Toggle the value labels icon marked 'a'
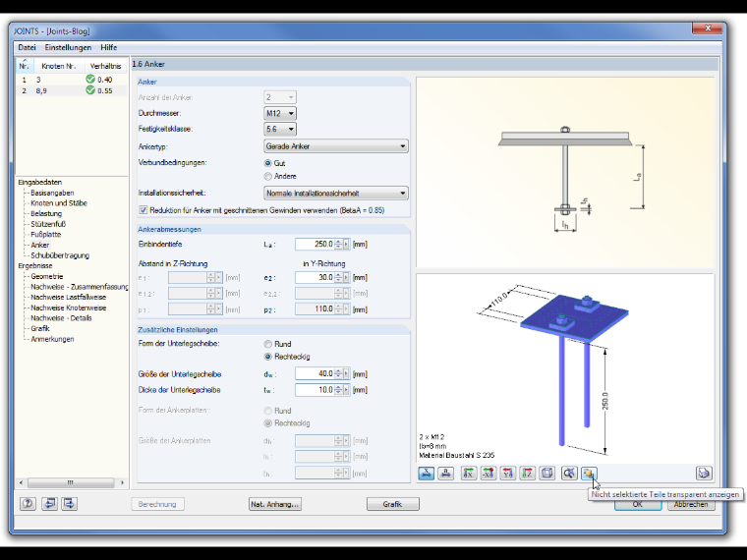 pos(445,473)
